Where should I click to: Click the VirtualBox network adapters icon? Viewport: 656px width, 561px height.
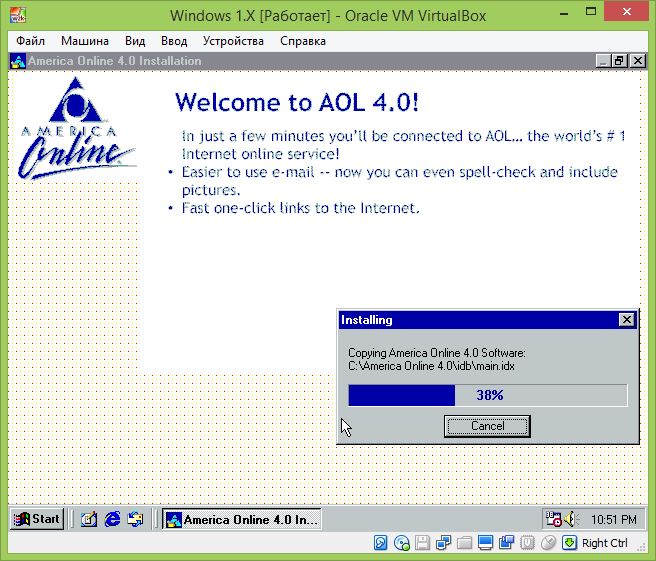(443, 543)
